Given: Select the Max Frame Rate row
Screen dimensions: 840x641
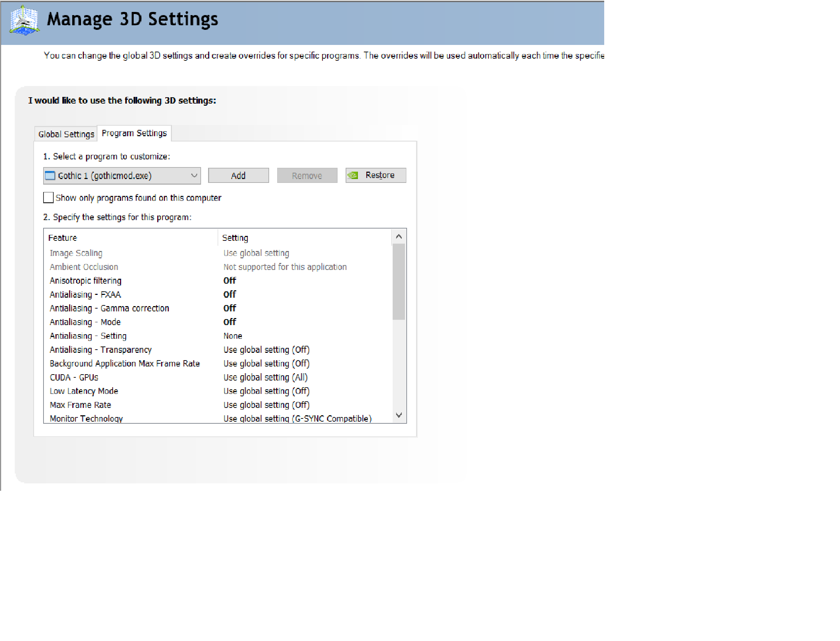Looking at the screenshot, I should coord(80,405).
